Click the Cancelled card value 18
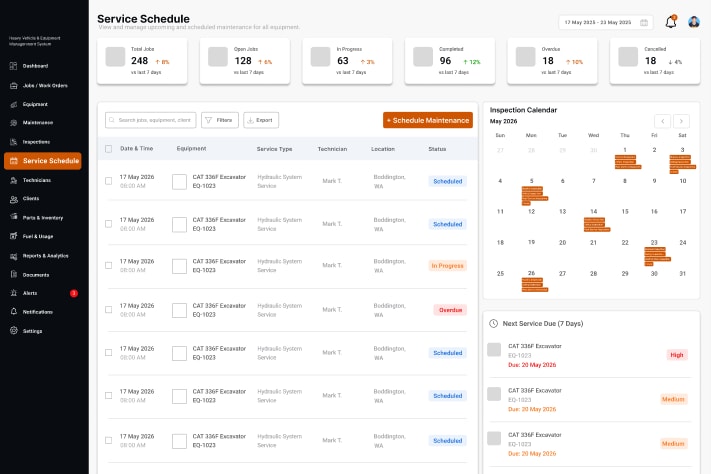 [x=651, y=61]
